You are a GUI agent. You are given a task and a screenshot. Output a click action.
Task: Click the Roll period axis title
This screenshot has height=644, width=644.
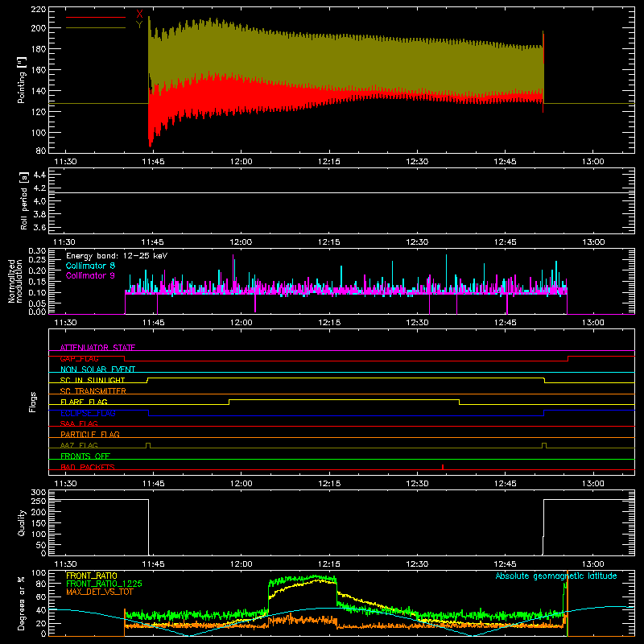pos(23,200)
